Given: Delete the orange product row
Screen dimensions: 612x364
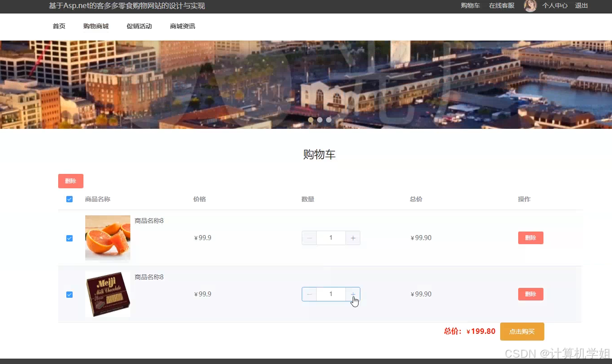Looking at the screenshot, I should pos(530,238).
